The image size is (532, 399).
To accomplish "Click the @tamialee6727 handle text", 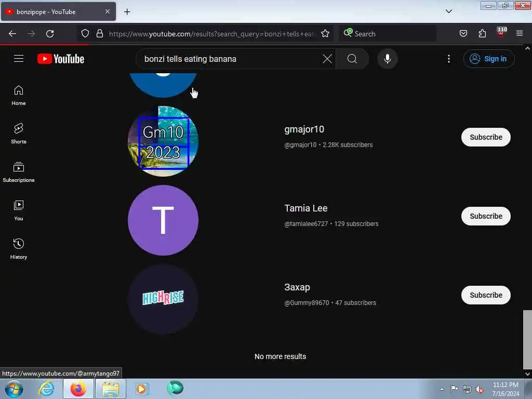I will 306,224.
